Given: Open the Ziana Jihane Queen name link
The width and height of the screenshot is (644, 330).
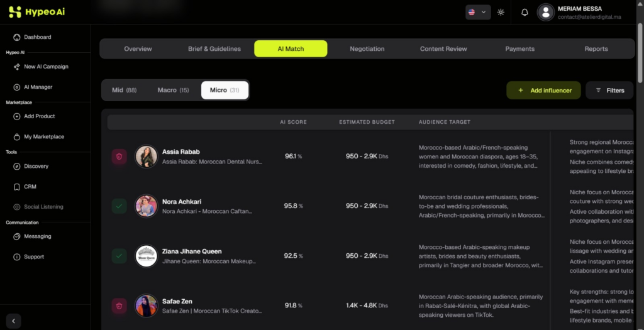Looking at the screenshot, I should pyautogui.click(x=192, y=251).
